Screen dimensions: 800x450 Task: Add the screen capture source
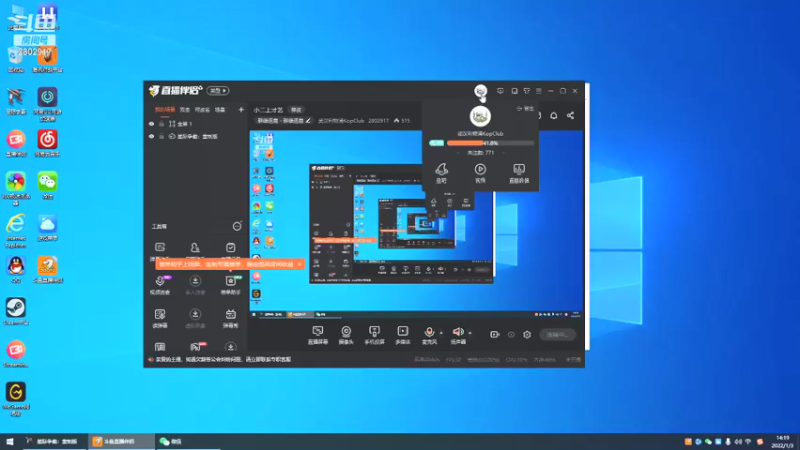pos(318,335)
